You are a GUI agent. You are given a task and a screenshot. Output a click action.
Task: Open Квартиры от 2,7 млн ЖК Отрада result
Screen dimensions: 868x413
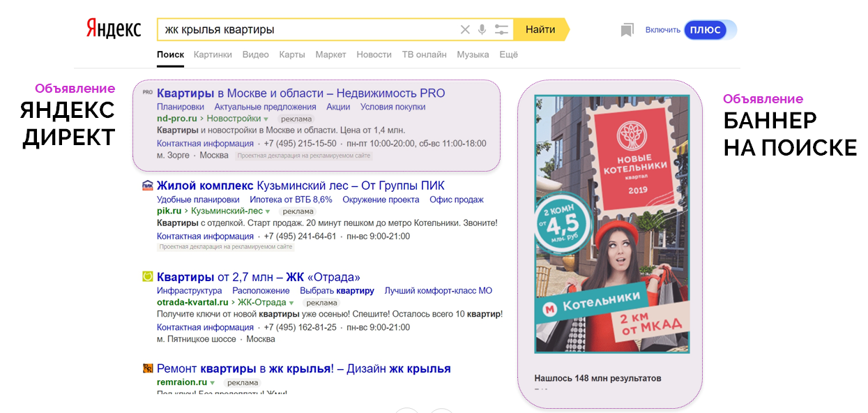[259, 277]
